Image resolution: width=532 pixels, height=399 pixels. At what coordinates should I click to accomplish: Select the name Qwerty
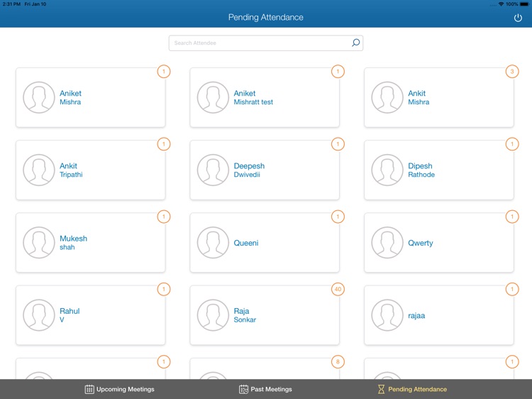click(421, 243)
